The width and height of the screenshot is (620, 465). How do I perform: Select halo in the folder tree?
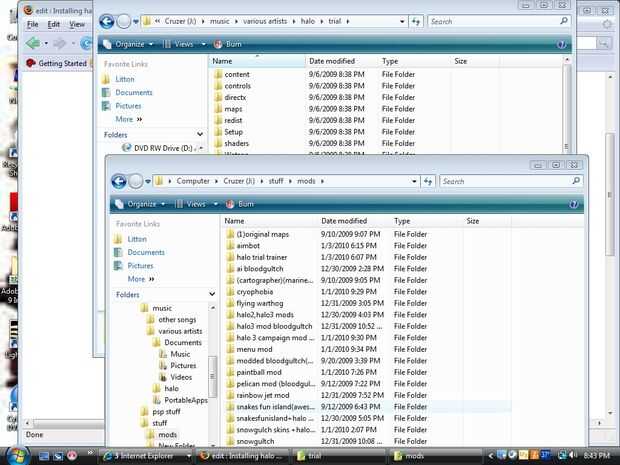click(171, 389)
